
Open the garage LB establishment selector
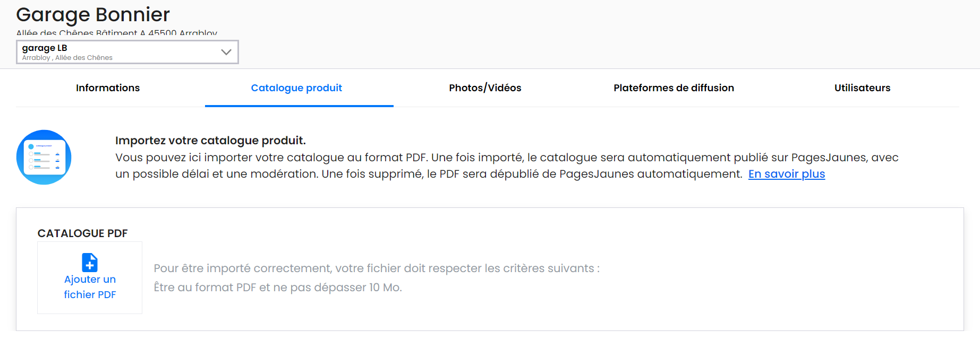(127, 52)
